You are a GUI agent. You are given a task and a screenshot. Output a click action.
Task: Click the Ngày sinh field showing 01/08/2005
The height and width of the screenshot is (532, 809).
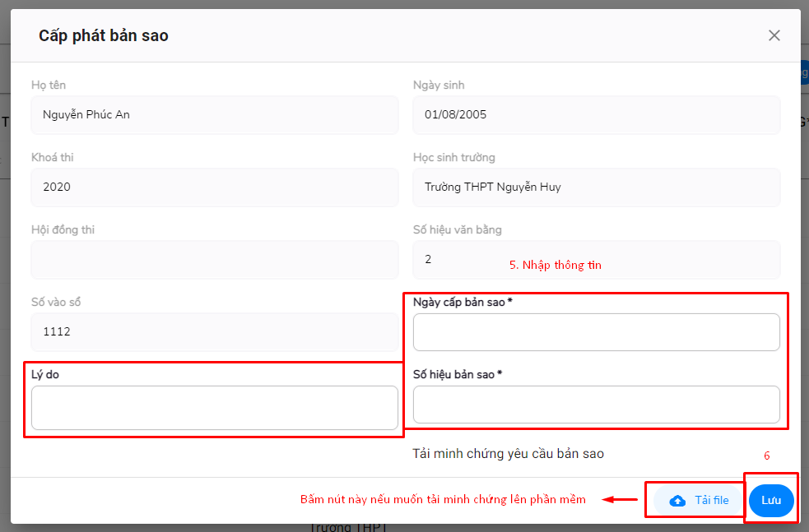596,115
